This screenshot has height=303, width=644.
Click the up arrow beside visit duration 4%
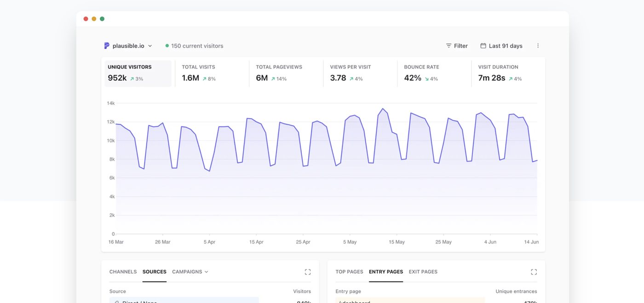511,79
